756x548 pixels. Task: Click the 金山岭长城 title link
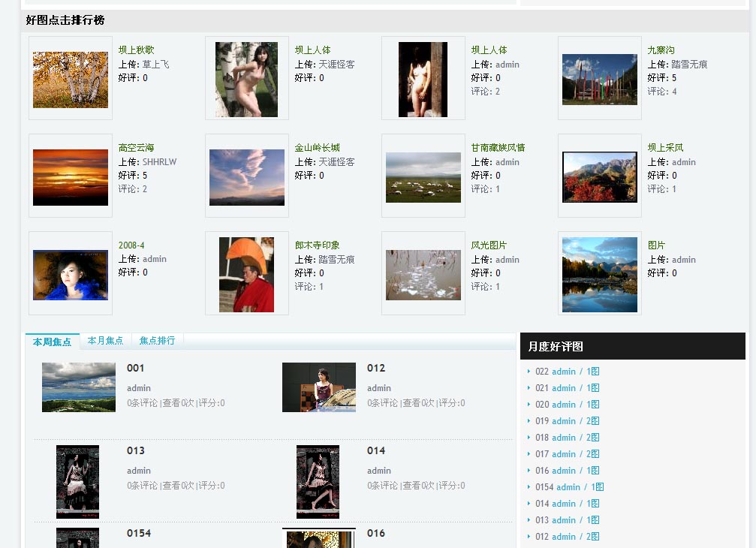pos(318,148)
